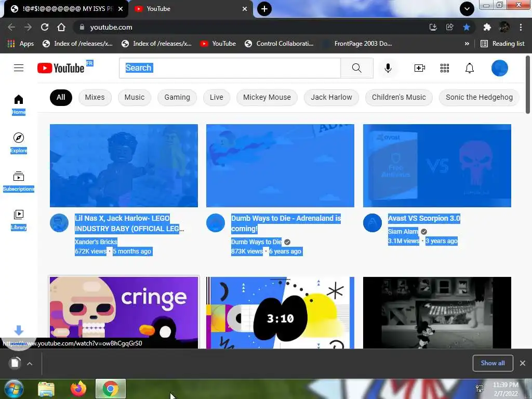Select the Mixes filter chip
Image resolution: width=532 pixels, height=399 pixels.
point(95,97)
